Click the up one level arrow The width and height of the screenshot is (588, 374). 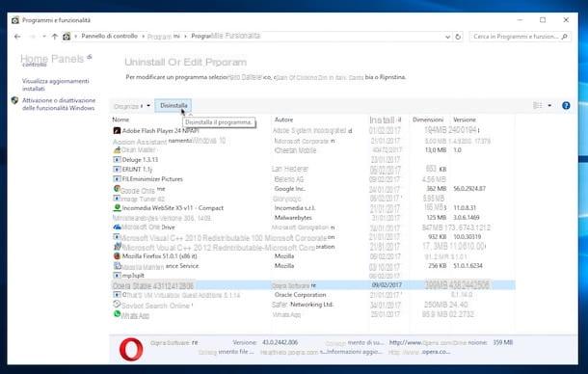55,37
